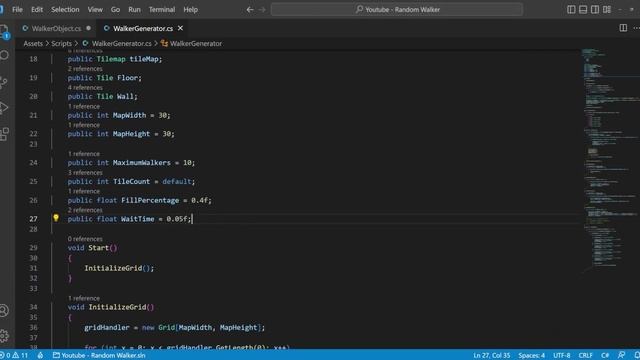Go forward with the right arrow
This screenshot has width=640, height=360.
pyautogui.click(x=262, y=9)
